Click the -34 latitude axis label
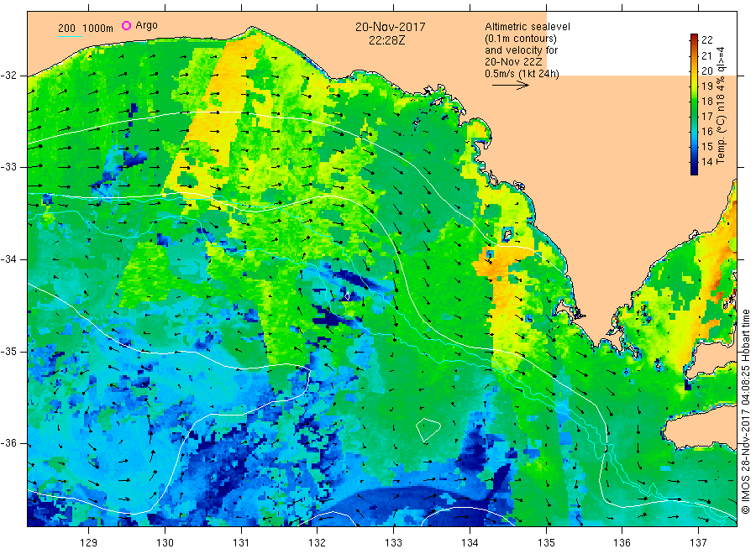This screenshot has height=554, width=756. [9, 259]
